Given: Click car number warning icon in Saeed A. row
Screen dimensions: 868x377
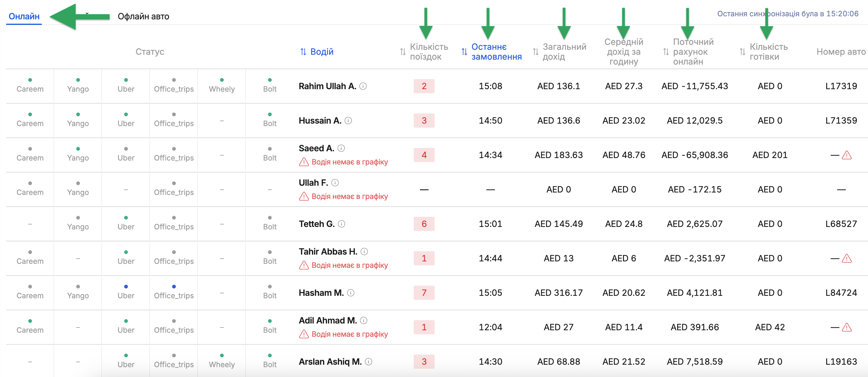Looking at the screenshot, I should point(846,155).
